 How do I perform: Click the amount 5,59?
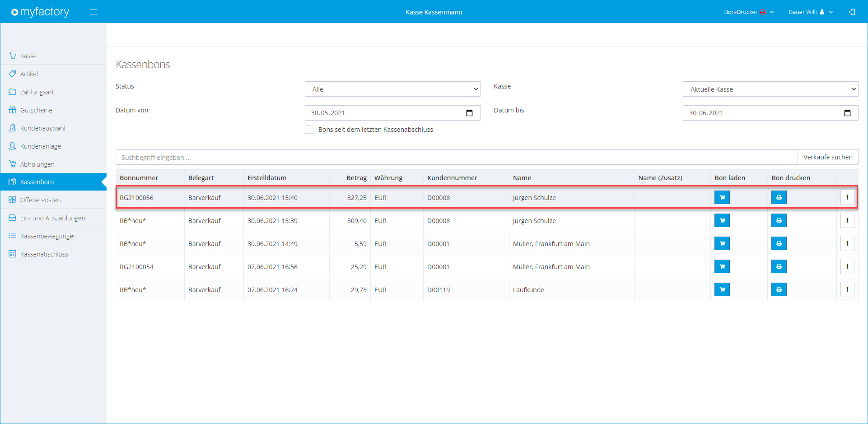click(x=360, y=244)
